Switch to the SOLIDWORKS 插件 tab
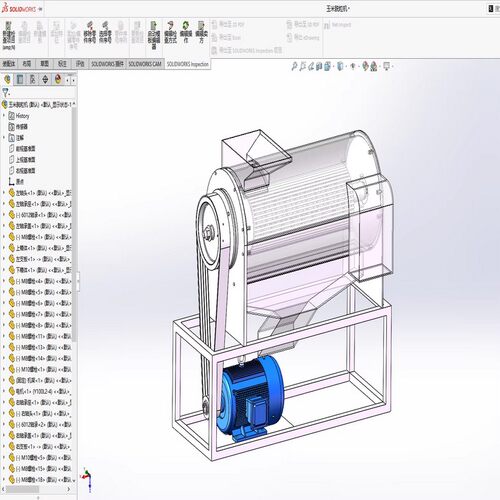The width and height of the screenshot is (500, 500). (107, 63)
